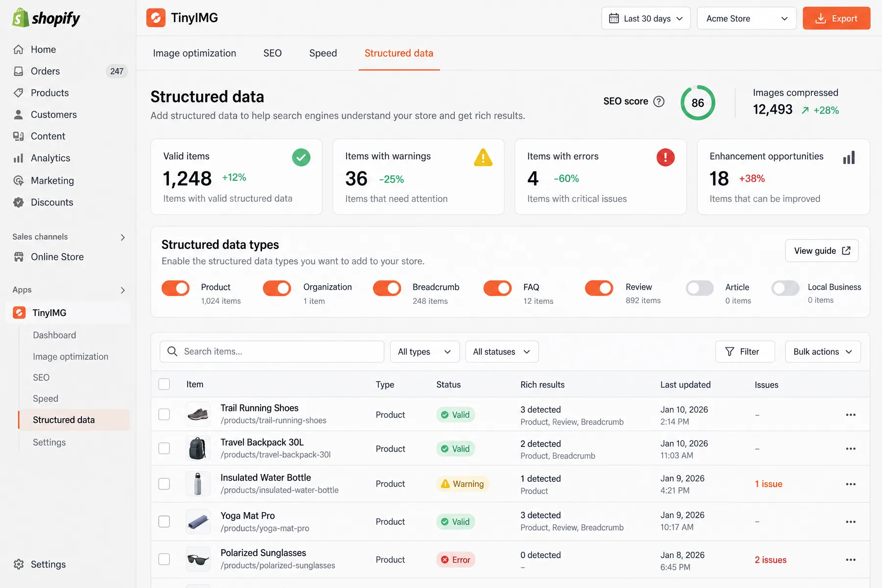This screenshot has width=882, height=588.
Task: Click the TinyIMG app icon in sidebar
Action: 19,313
